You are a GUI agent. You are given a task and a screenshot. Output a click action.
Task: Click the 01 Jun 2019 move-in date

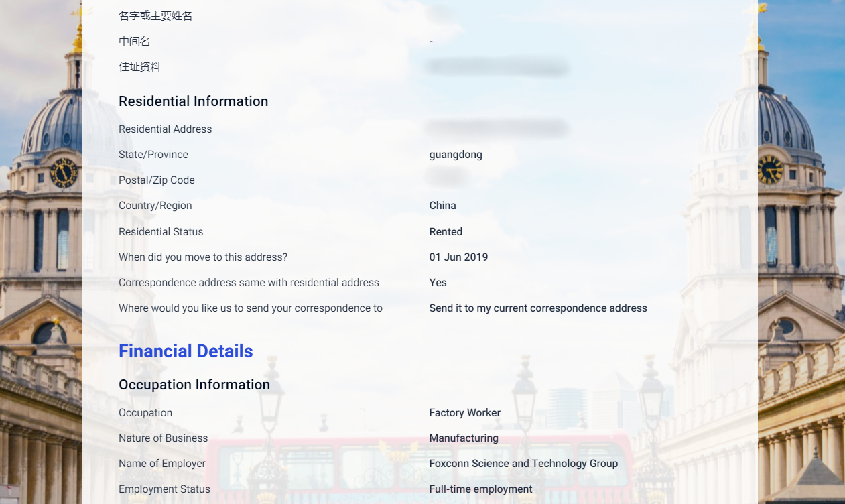coord(458,257)
